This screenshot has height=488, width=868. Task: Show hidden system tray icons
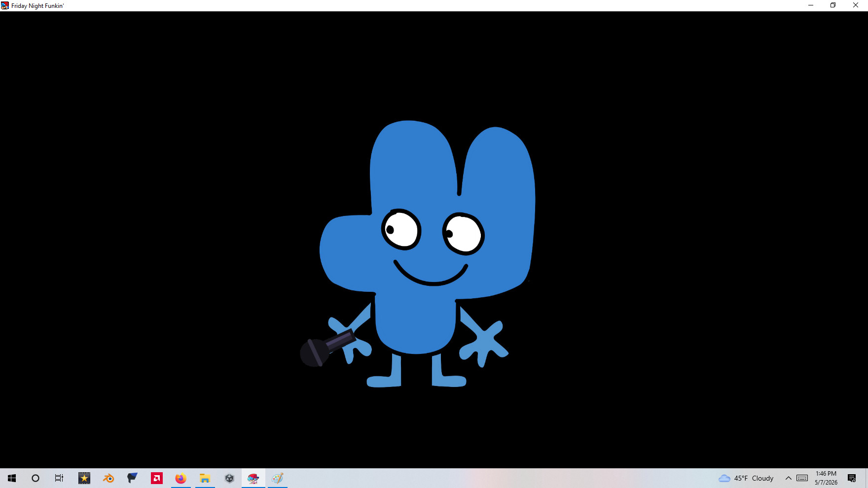pos(789,478)
